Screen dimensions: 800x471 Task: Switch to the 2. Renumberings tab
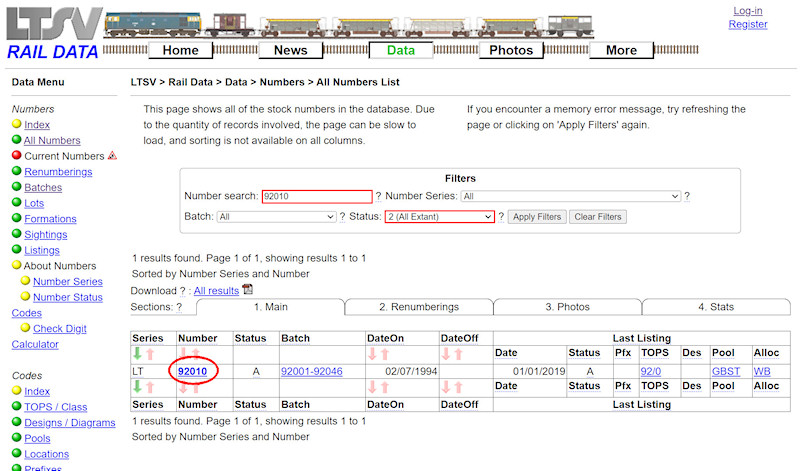coord(418,307)
